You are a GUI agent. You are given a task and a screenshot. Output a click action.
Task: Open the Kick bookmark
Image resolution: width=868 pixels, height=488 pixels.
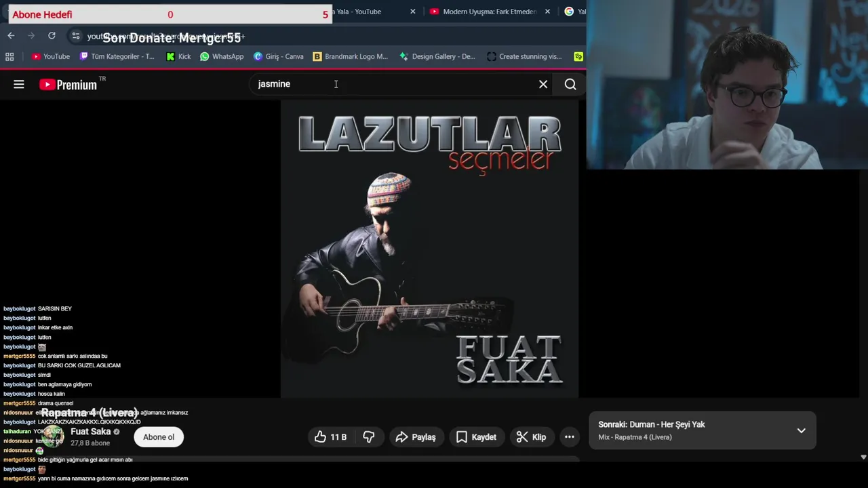(x=178, y=56)
